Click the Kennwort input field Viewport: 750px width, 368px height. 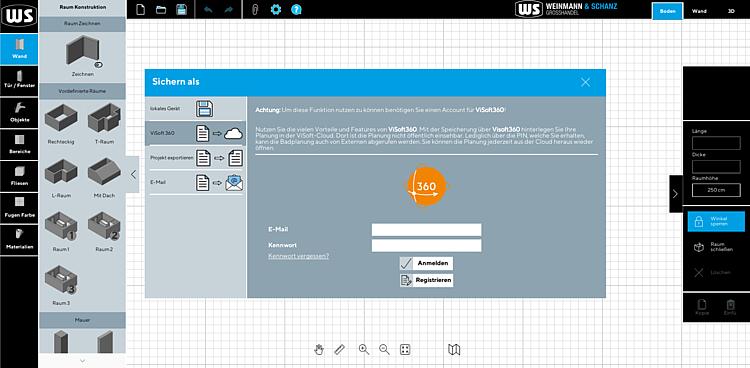pyautogui.click(x=426, y=245)
